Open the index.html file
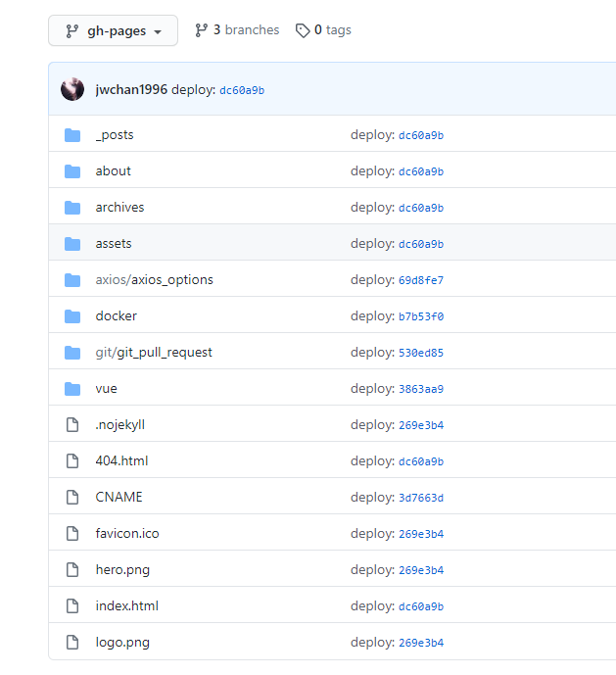 click(127, 605)
